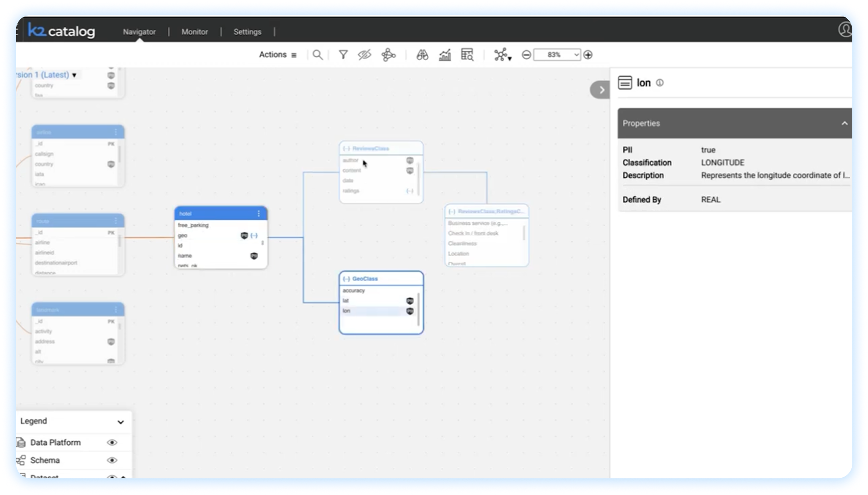Open the 83% zoom level dropdown
The height and width of the screenshot is (495, 868).
(556, 55)
